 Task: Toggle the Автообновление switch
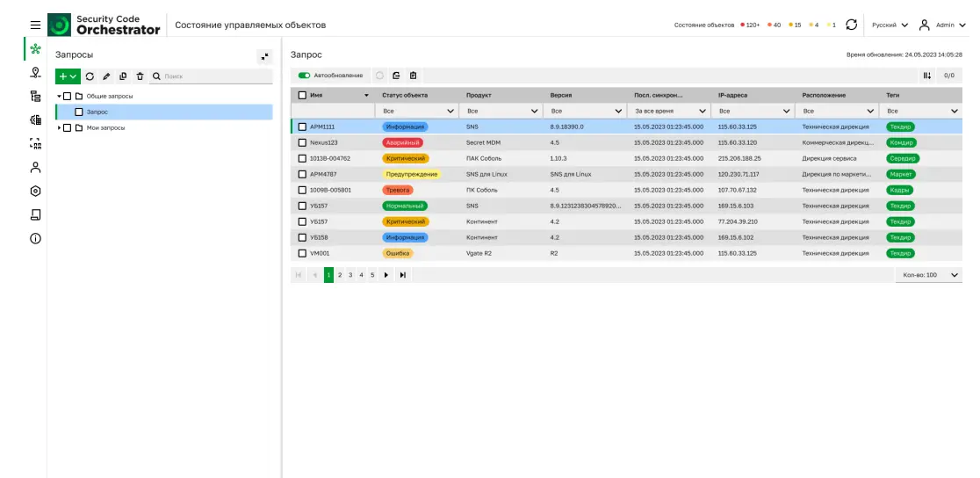click(x=305, y=75)
